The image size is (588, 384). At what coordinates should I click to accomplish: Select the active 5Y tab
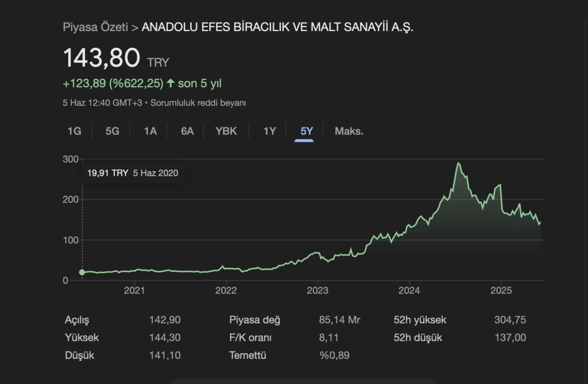[307, 131]
